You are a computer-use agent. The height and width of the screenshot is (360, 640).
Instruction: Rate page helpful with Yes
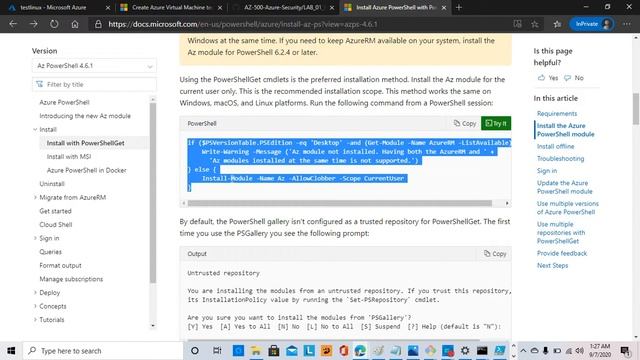point(548,78)
